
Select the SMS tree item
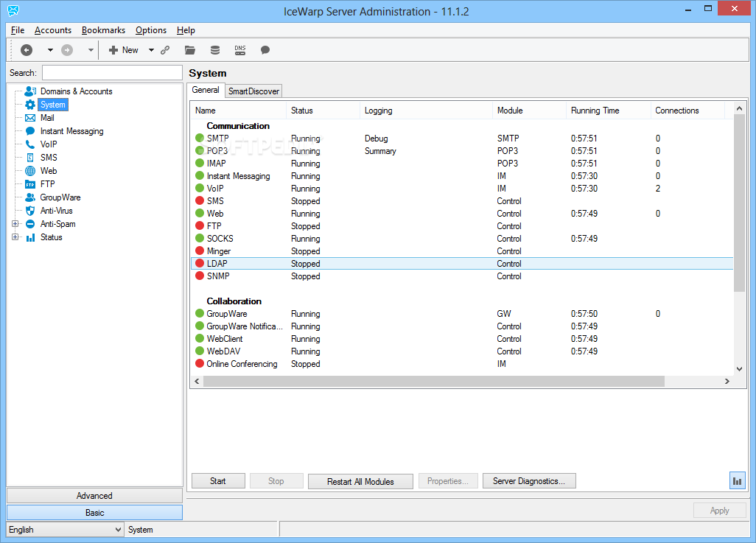pyautogui.click(x=49, y=158)
